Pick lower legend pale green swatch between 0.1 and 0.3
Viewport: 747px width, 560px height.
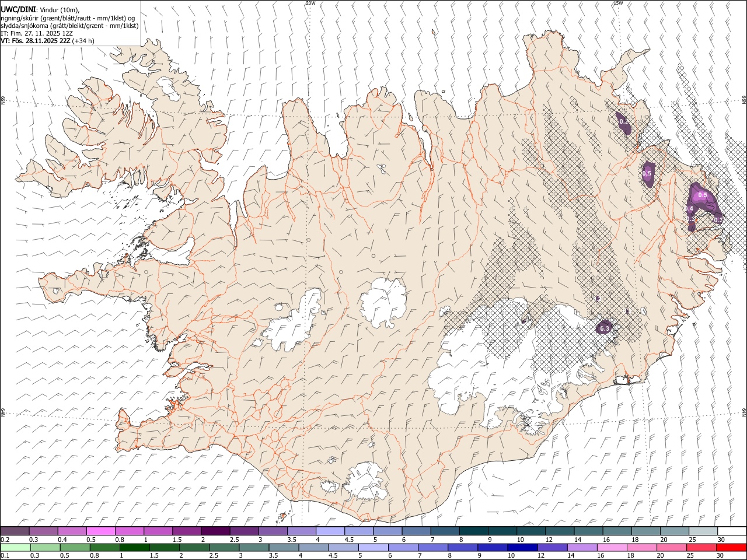(15, 547)
